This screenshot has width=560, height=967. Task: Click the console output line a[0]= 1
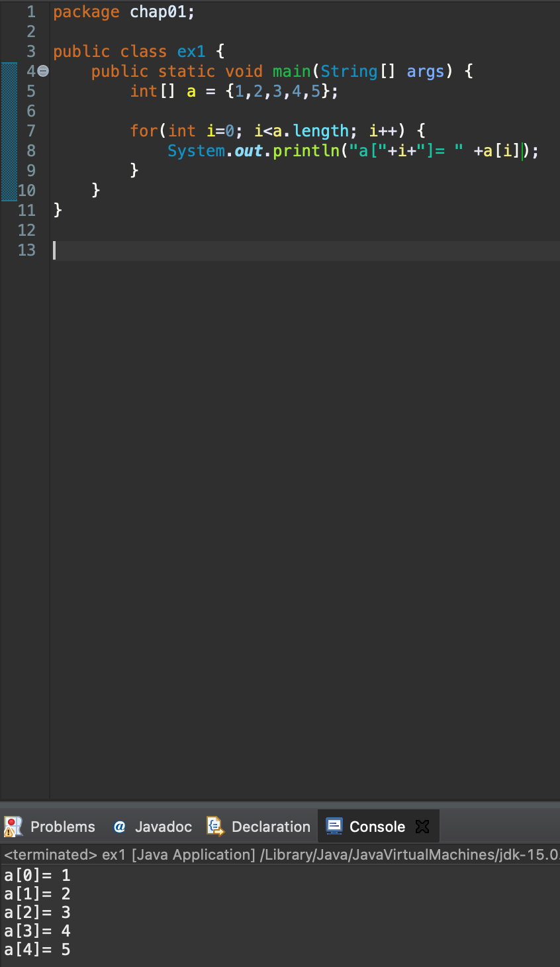pyautogui.click(x=37, y=876)
